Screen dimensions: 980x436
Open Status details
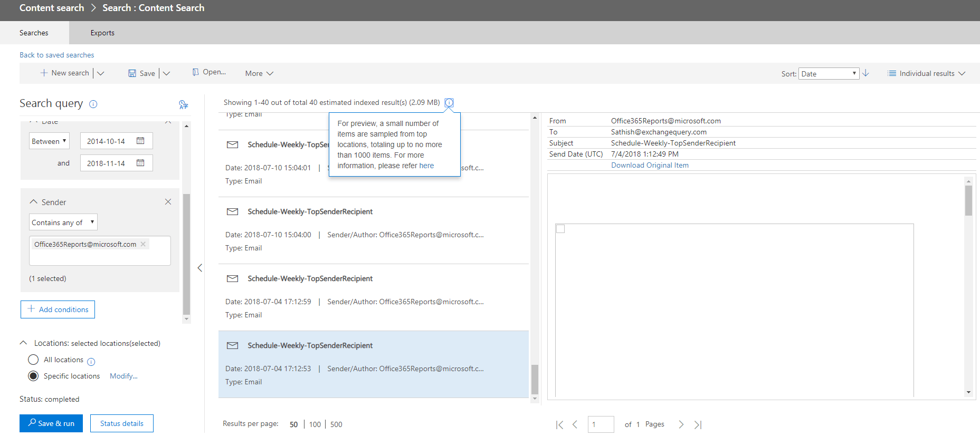[x=122, y=423]
